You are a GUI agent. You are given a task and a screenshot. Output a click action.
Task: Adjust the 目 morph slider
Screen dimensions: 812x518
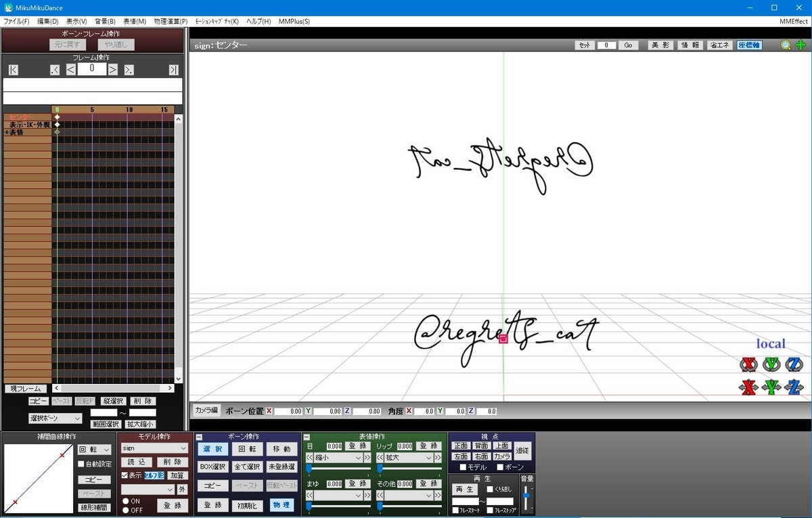(x=338, y=469)
